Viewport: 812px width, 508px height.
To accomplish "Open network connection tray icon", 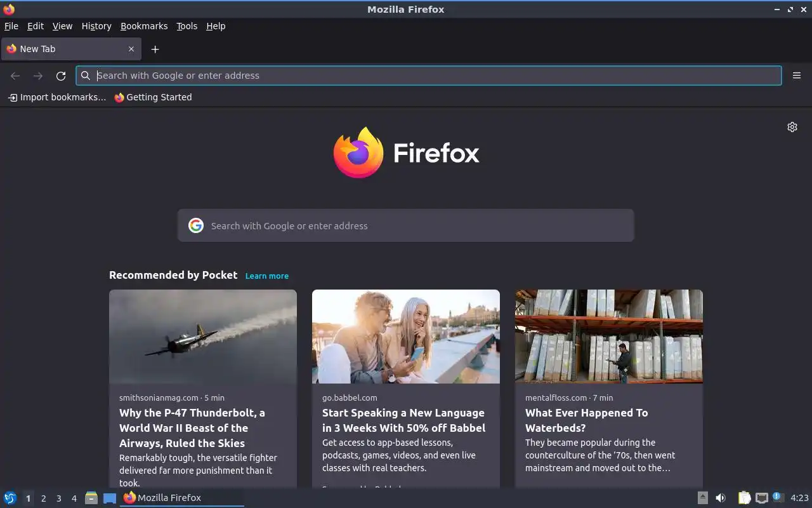I will [762, 498].
